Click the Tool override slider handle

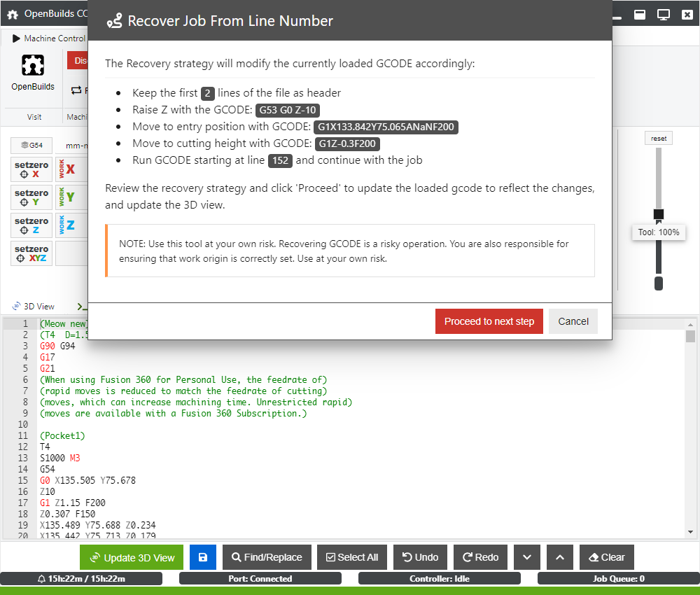[x=659, y=214]
